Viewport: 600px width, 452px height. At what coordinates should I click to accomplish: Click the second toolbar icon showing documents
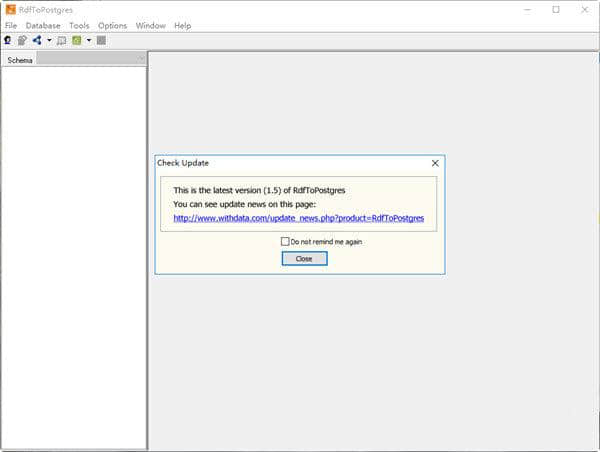(22, 40)
